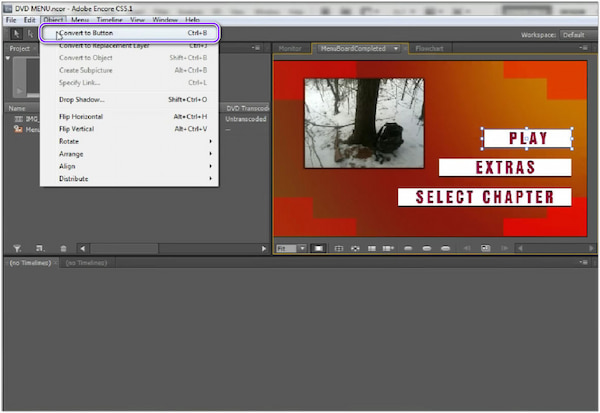Screen dimensions: 600x413
Task: Click the Edit in Photoshop style icon
Action: click(x=486, y=248)
